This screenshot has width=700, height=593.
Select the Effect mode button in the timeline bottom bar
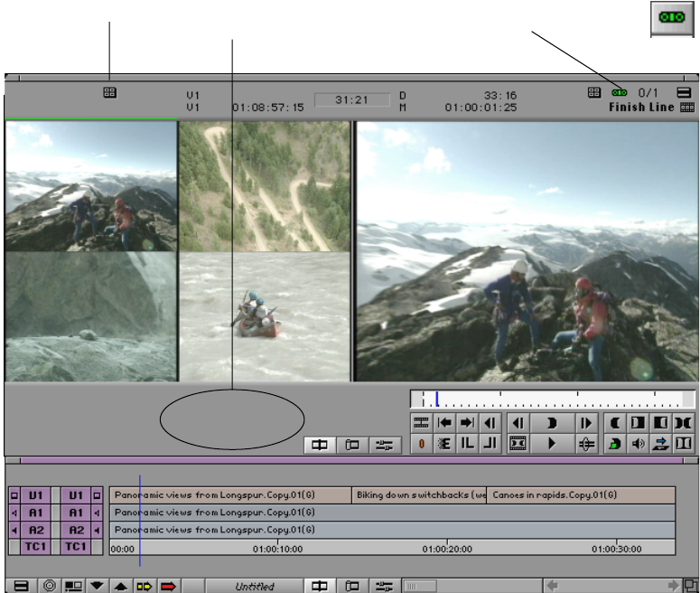(x=385, y=586)
